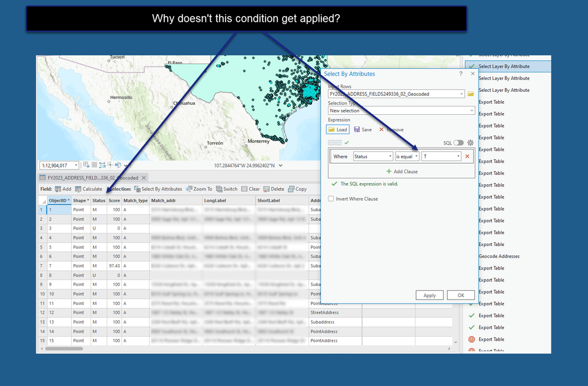Close the Select By Attributes dialog
588x386 pixels.
(473, 74)
